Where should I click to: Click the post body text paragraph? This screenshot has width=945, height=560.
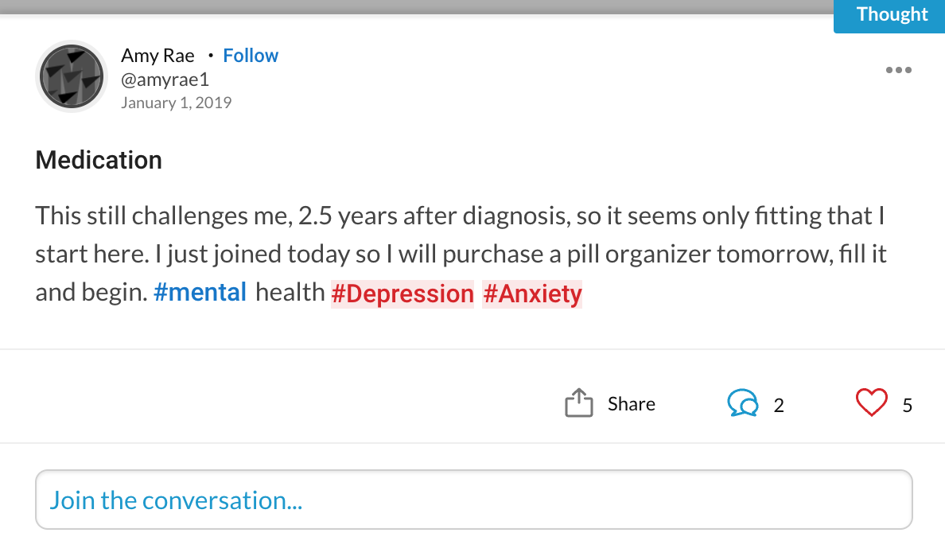point(461,255)
